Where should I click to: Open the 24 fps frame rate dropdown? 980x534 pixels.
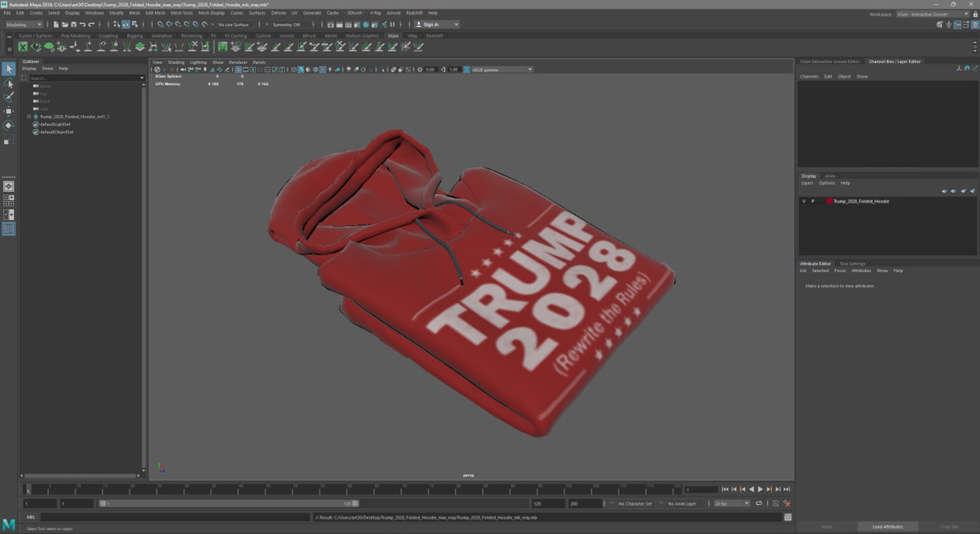[x=731, y=503]
